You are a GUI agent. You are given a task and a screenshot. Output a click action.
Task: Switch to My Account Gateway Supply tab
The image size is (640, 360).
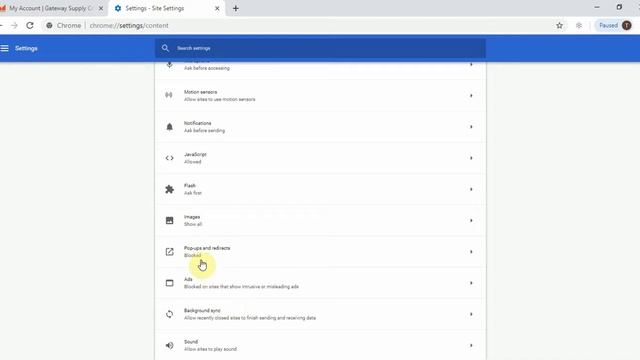point(51,8)
